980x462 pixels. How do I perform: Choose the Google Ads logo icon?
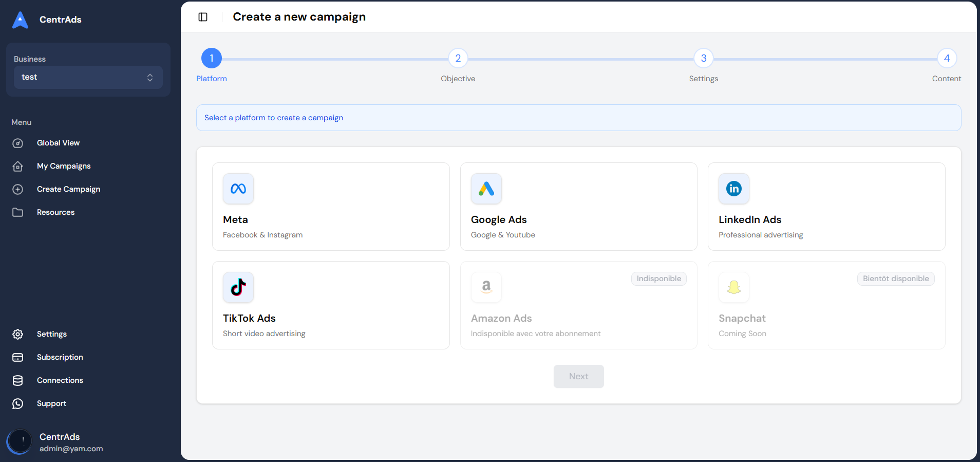486,189
